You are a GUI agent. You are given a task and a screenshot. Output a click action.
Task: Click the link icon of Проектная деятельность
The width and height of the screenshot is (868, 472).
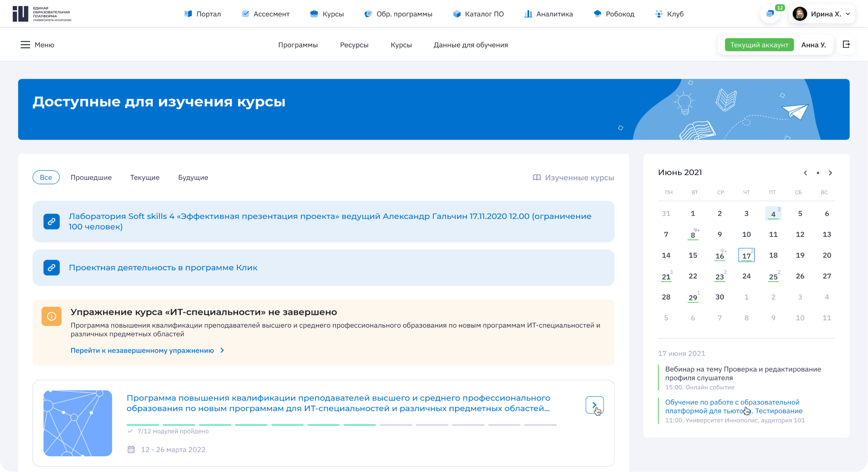pyautogui.click(x=51, y=267)
